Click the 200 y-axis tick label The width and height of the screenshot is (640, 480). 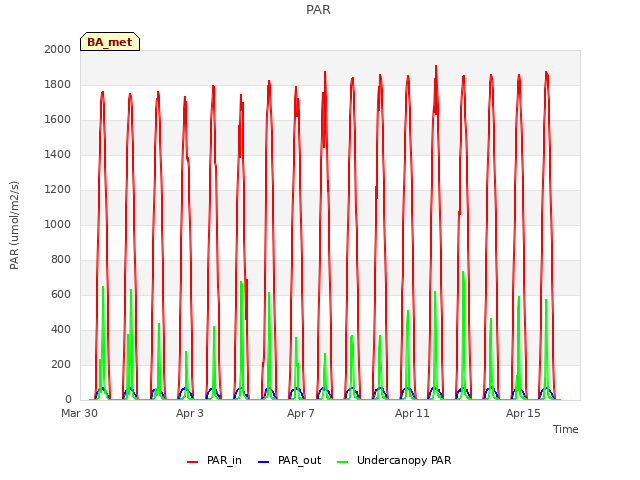click(x=61, y=364)
